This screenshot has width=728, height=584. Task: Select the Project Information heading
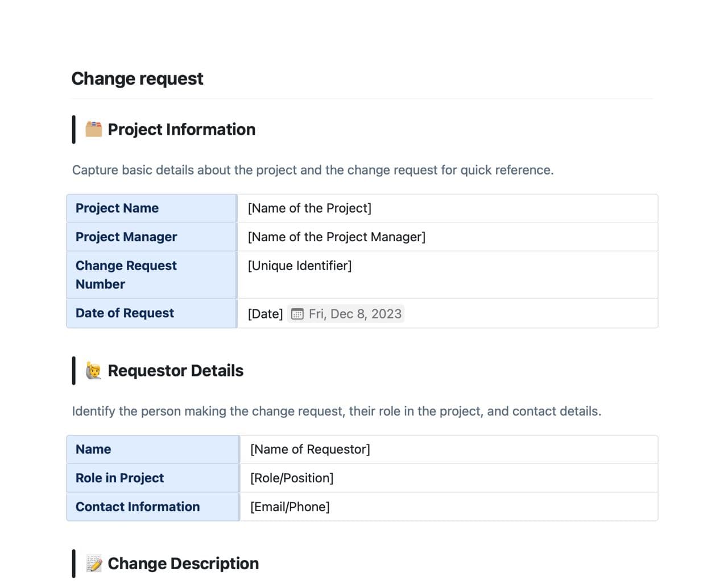click(181, 130)
